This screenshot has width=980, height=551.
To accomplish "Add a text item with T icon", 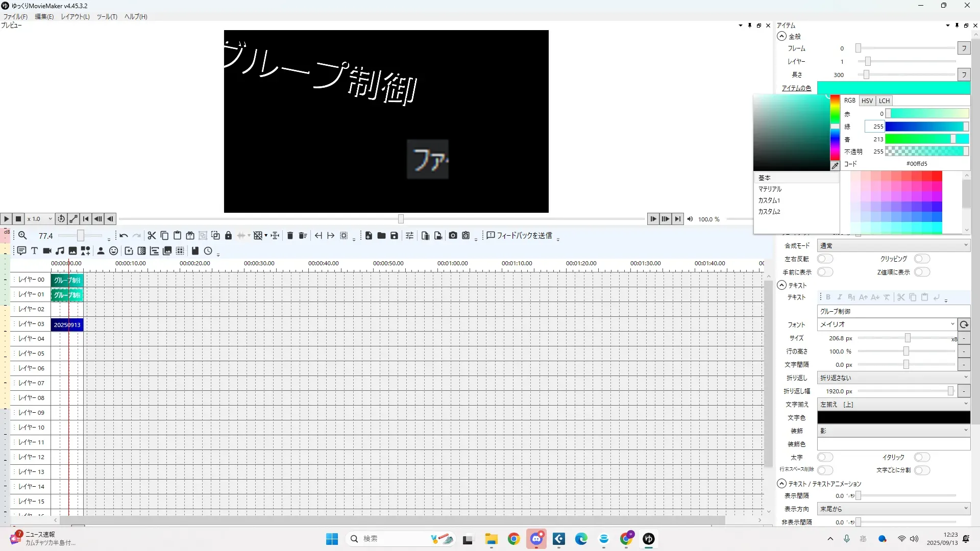I will coord(34,251).
